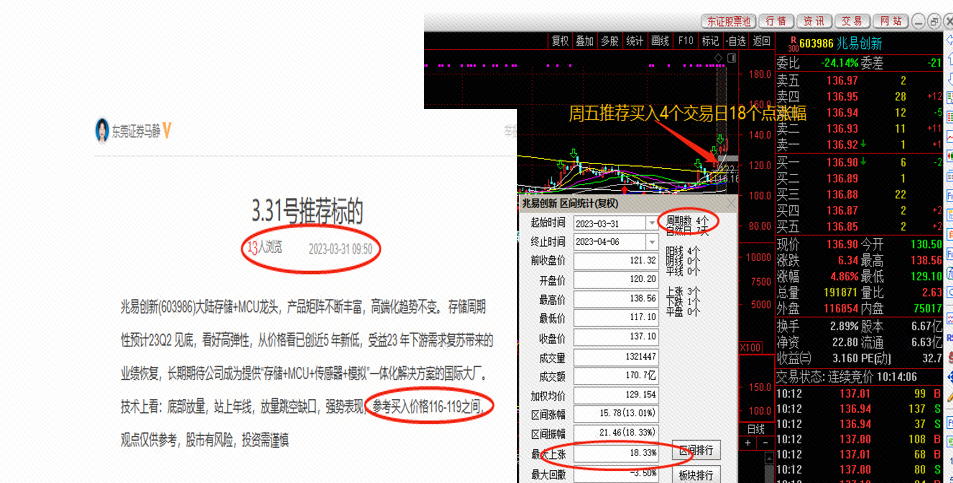The width and height of the screenshot is (953, 483).
Task: Toggle the side panel icon above chart
Action: click(x=731, y=58)
